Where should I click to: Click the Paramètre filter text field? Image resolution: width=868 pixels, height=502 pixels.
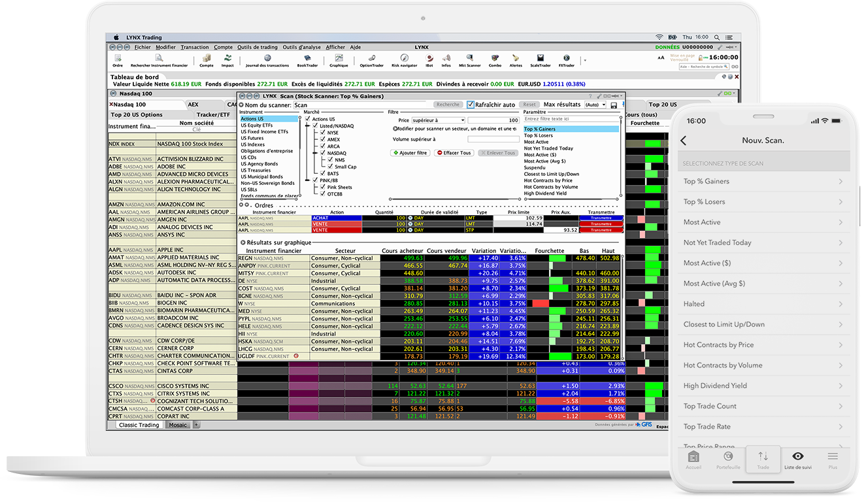click(x=571, y=119)
